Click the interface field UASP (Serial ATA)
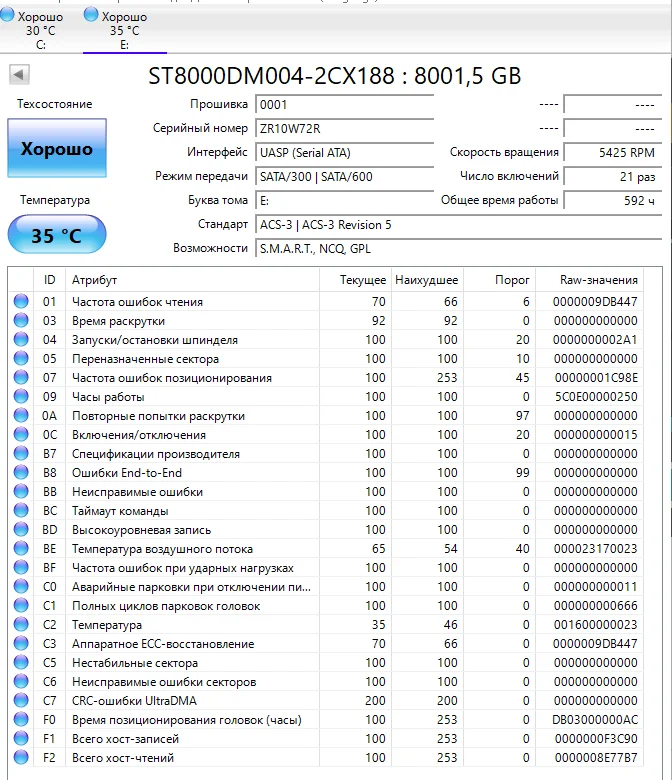 pyautogui.click(x=344, y=152)
